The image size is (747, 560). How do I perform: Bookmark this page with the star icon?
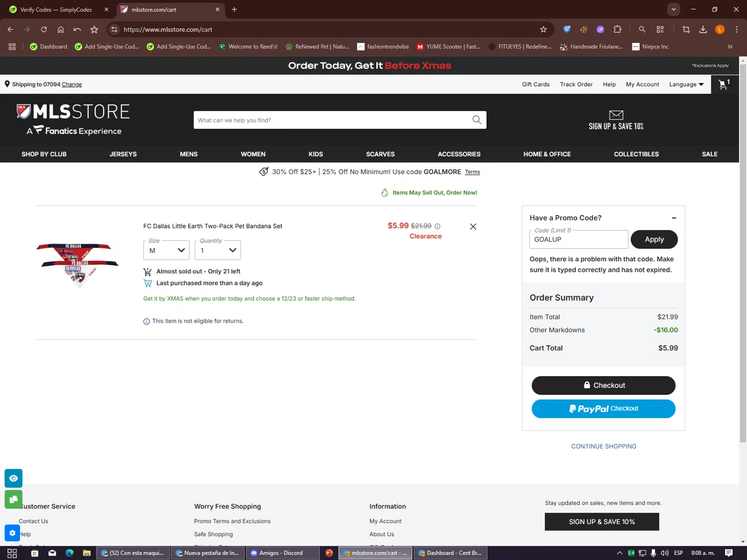click(543, 29)
